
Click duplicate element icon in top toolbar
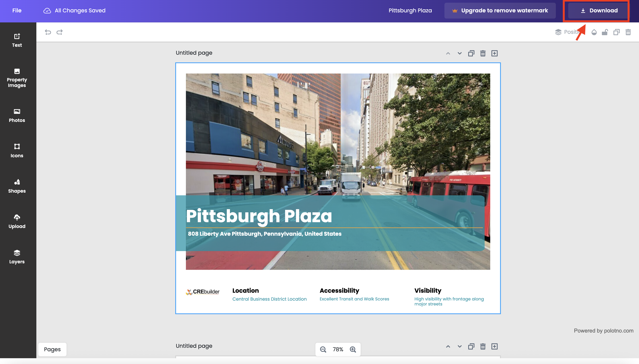tap(616, 32)
